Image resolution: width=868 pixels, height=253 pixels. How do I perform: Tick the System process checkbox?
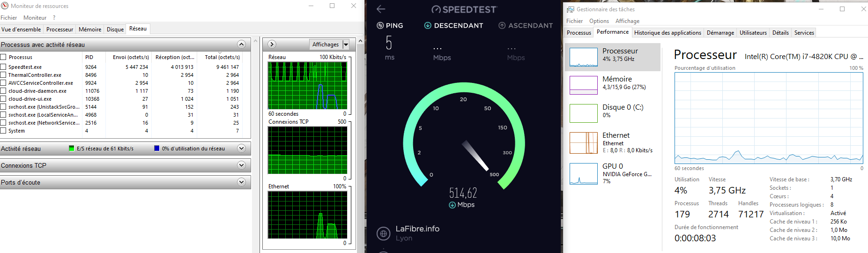[x=3, y=131]
